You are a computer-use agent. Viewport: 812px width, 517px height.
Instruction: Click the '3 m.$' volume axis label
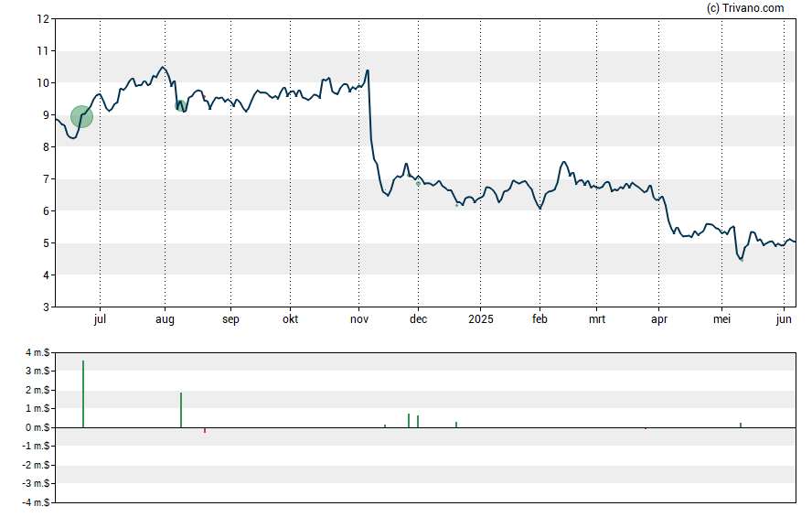point(37,371)
